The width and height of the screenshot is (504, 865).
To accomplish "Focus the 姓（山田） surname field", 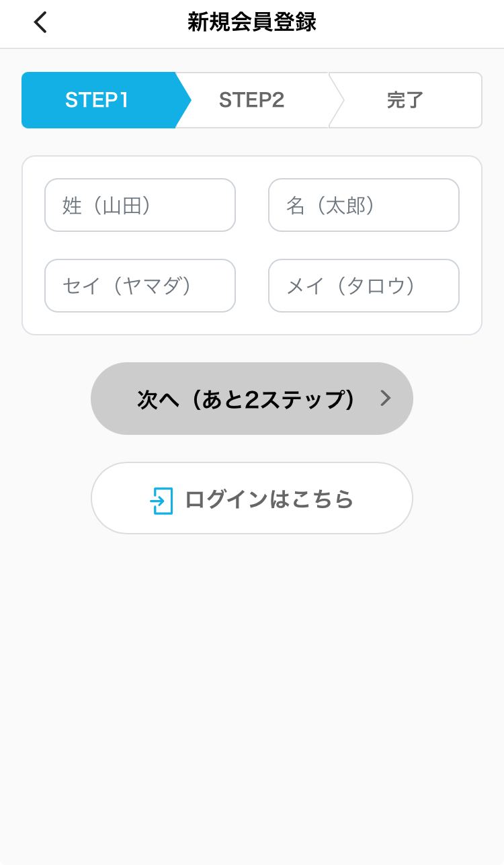I will point(140,205).
